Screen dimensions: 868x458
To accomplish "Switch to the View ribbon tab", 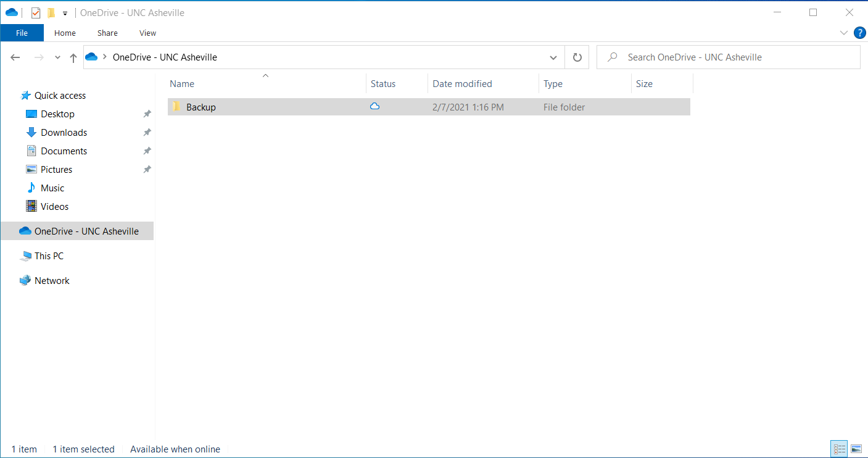I will tap(147, 33).
